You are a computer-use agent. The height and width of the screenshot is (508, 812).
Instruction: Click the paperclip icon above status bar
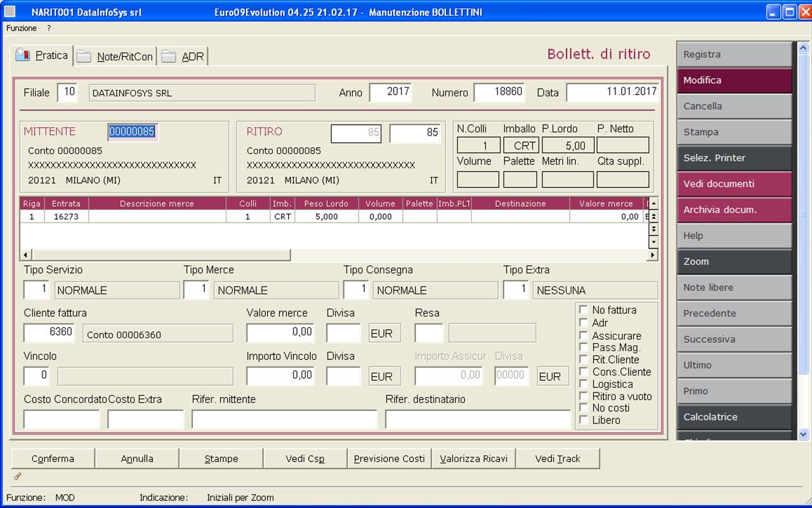click(17, 476)
